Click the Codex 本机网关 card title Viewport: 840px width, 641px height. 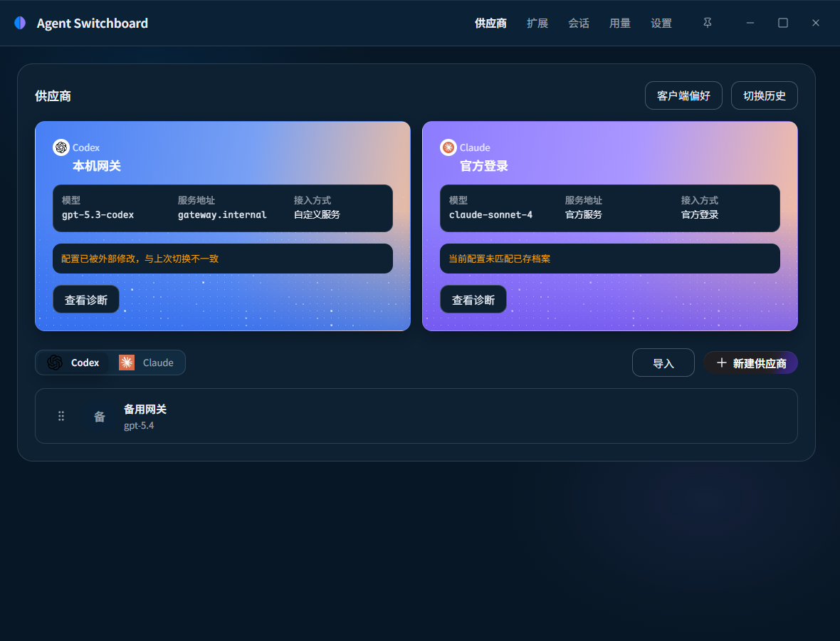[x=97, y=166]
